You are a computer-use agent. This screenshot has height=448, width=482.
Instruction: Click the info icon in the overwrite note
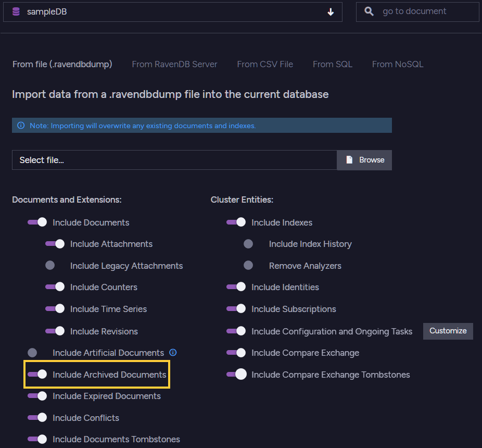(21, 125)
